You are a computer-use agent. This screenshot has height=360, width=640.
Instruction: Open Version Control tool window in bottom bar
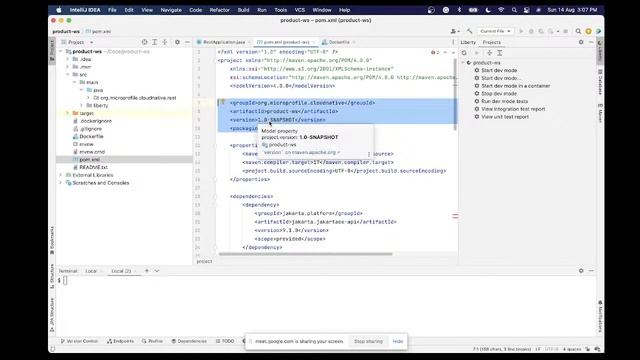[80, 341]
